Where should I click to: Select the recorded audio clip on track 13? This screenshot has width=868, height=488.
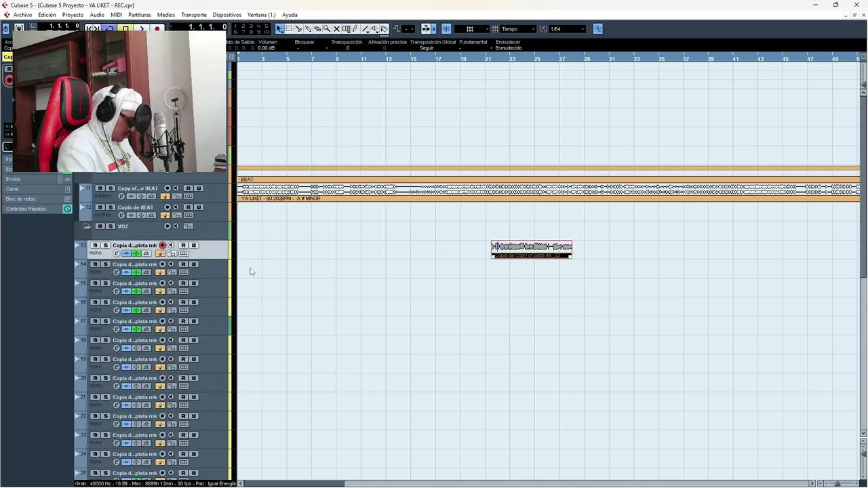(532, 249)
